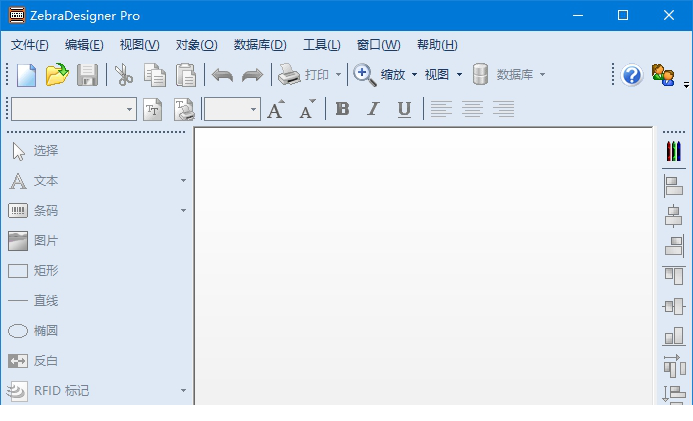Click the two-people user icon

click(663, 75)
